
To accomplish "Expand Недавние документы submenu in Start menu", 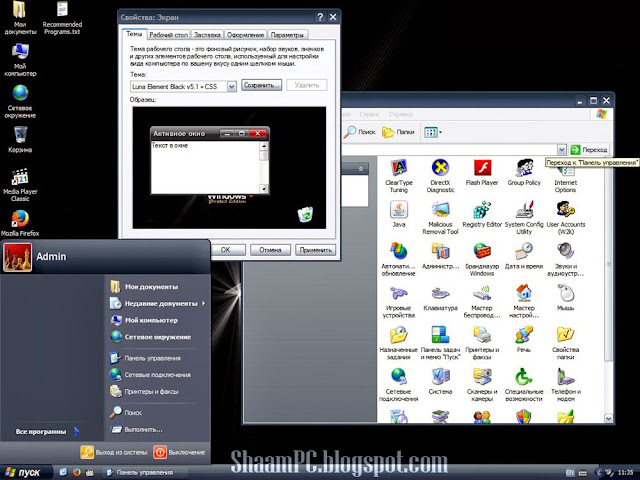I will 158,303.
